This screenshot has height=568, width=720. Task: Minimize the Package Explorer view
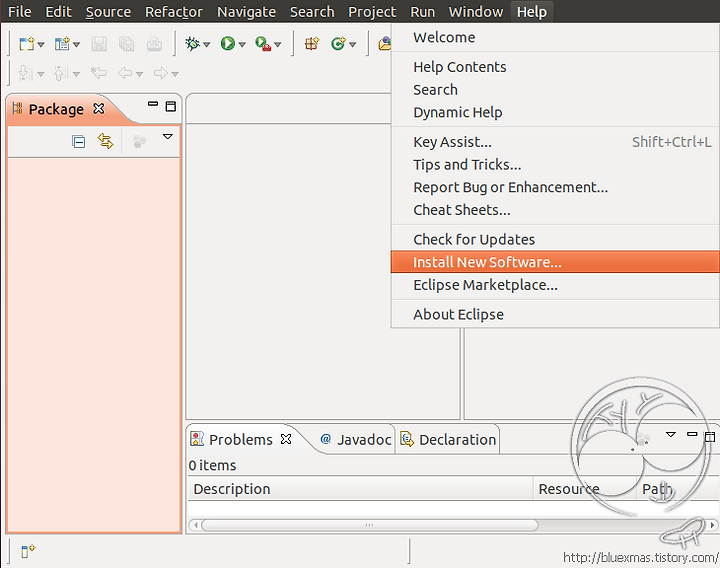(x=153, y=104)
